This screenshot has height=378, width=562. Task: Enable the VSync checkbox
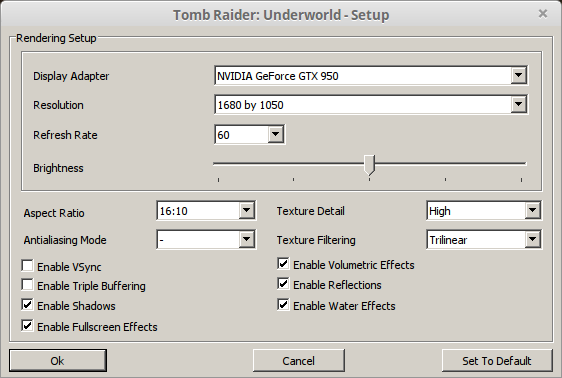click(28, 266)
